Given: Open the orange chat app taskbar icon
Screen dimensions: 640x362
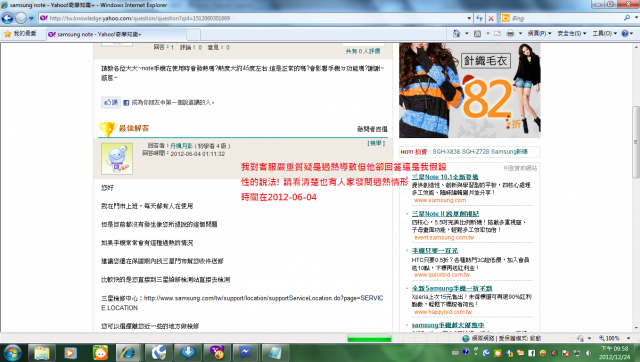Looking at the screenshot, I should pyautogui.click(x=100, y=353).
